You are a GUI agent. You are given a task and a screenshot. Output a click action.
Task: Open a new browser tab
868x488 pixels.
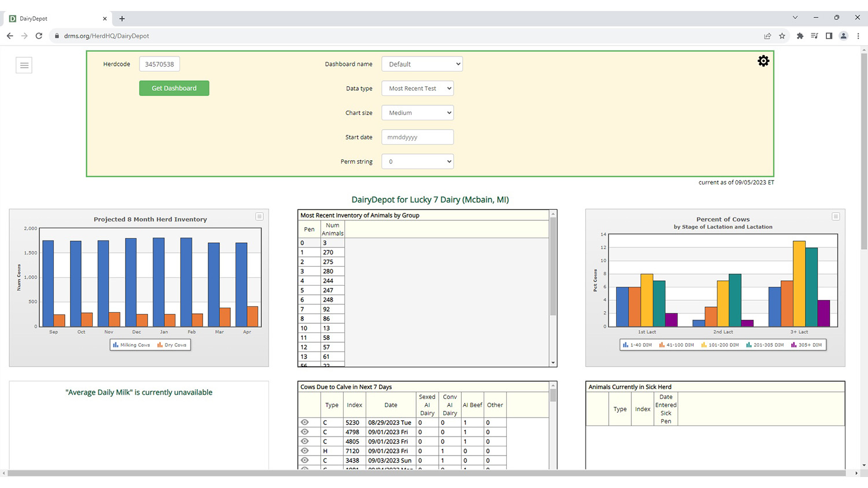pos(122,19)
